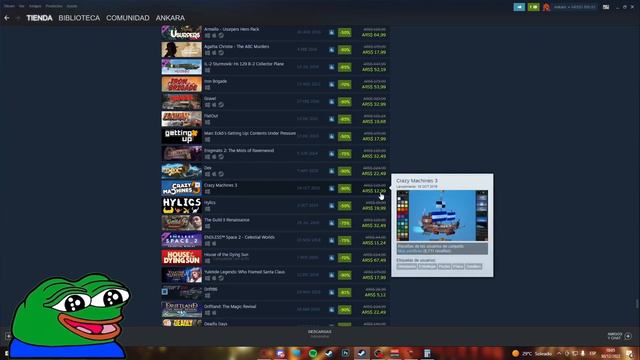The width and height of the screenshot is (640, 360).
Task: Click the add game plus icon at bottom left
Action: pyautogui.click(x=8, y=336)
